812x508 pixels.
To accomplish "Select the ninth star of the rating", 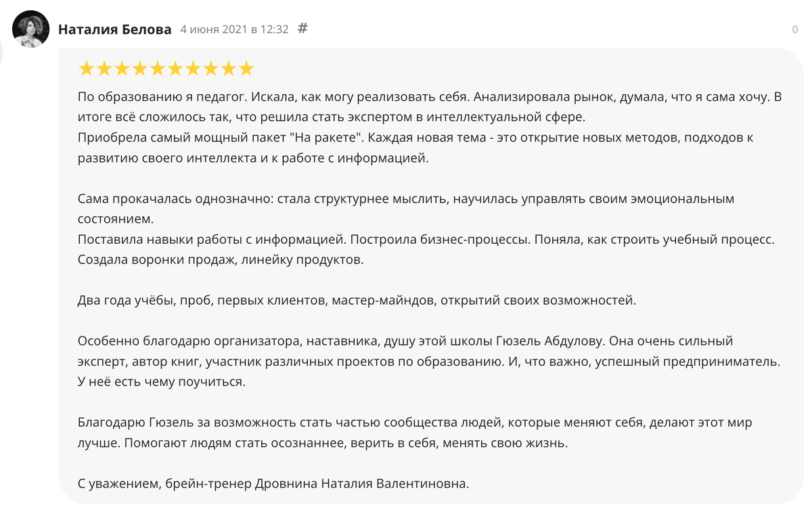I will click(229, 68).
